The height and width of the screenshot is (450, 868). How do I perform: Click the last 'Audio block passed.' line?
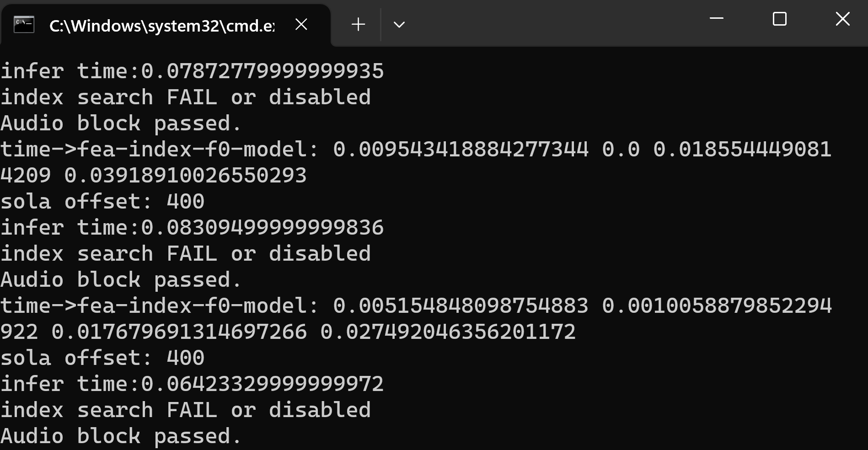pos(121,436)
